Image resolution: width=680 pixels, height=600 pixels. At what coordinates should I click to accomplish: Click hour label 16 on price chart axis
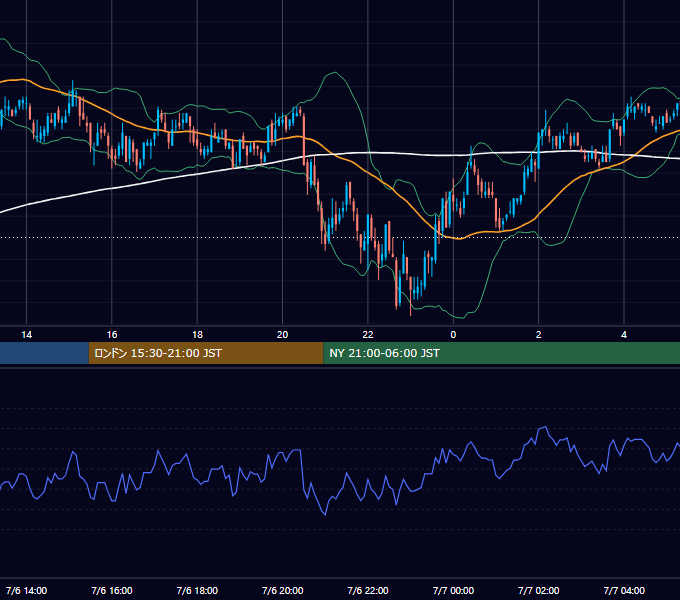coord(112,334)
